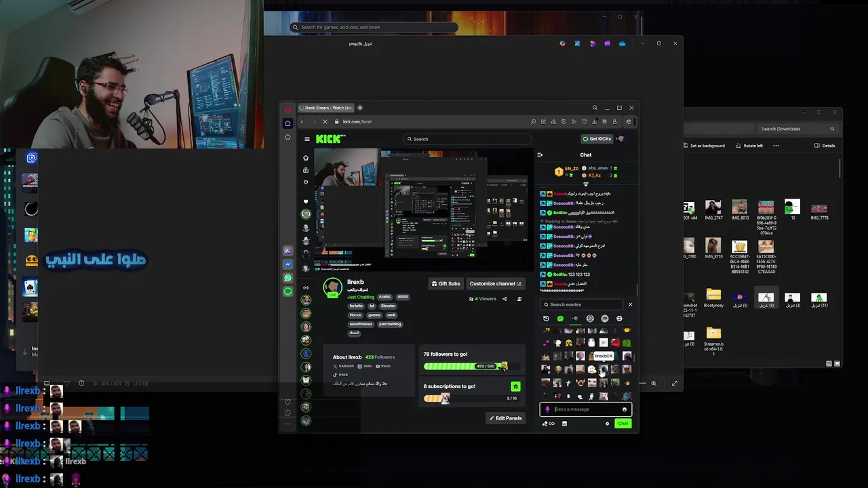Select the Arabic tag
This screenshot has height=488, width=868.
pos(384,297)
